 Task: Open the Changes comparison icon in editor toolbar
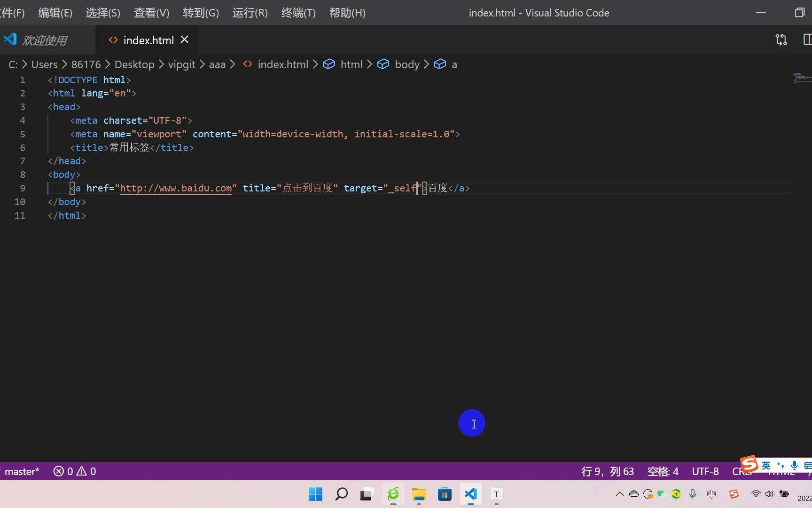click(781, 40)
